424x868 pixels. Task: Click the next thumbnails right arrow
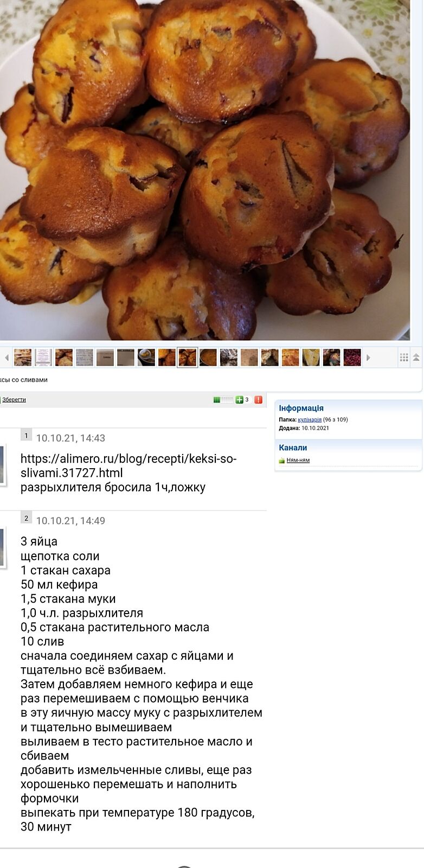click(x=368, y=358)
